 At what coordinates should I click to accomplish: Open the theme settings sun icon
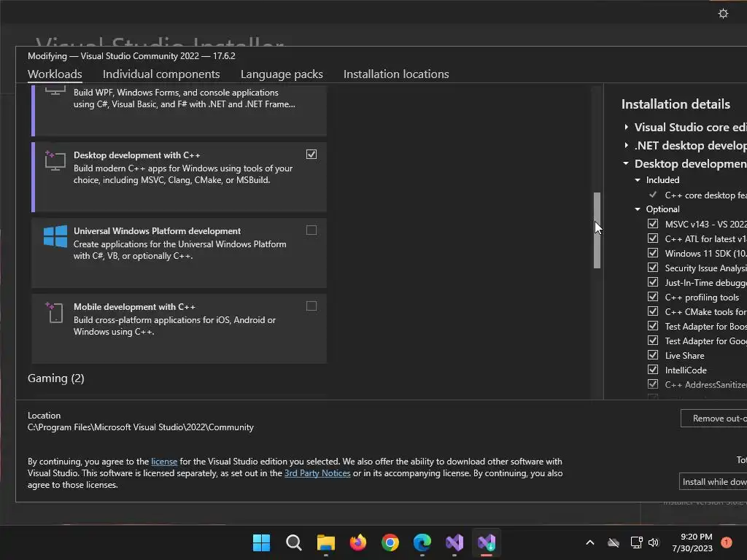(723, 13)
